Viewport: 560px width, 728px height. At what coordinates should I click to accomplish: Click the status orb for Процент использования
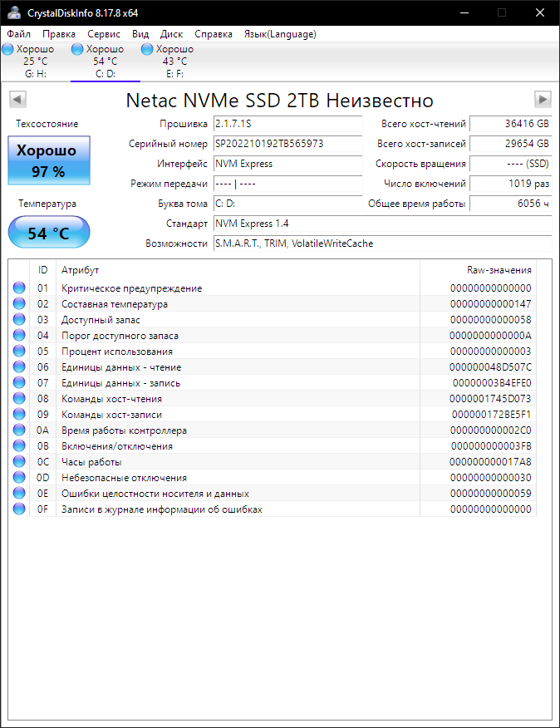click(x=19, y=351)
